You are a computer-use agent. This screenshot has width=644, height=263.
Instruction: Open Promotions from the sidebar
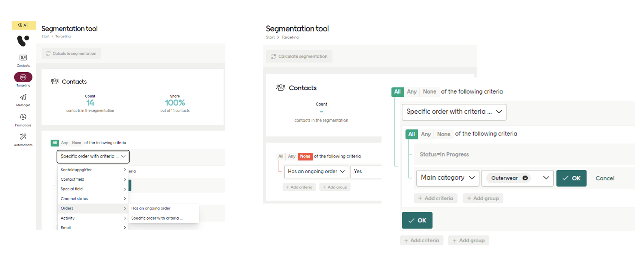click(23, 120)
